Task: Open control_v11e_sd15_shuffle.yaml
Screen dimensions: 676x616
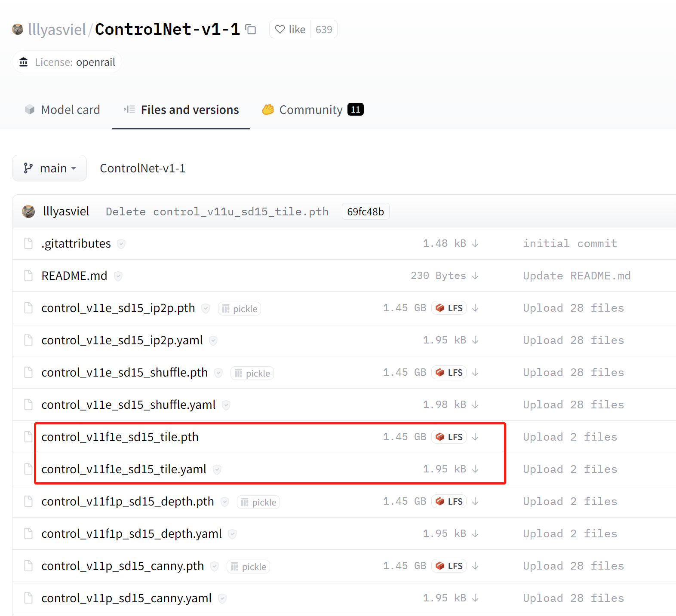Action: [x=129, y=405]
